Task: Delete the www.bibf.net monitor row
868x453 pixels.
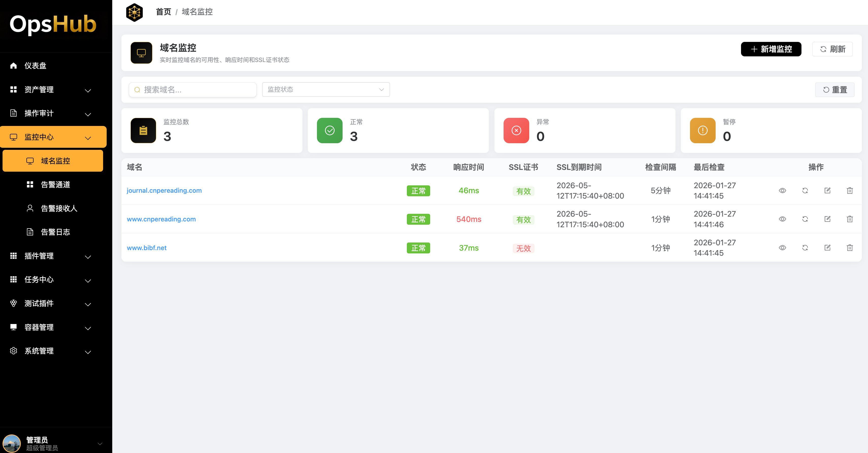Action: (x=849, y=248)
